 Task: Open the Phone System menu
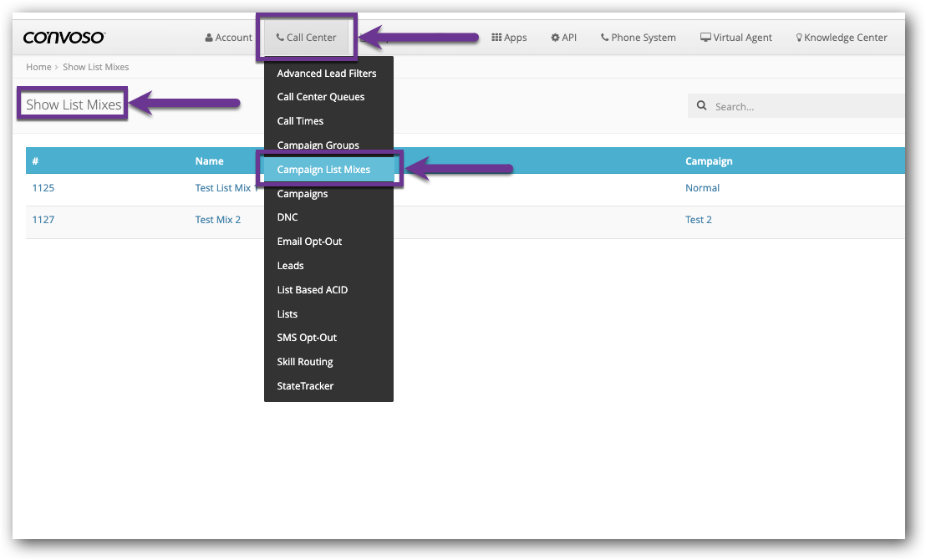coord(638,38)
